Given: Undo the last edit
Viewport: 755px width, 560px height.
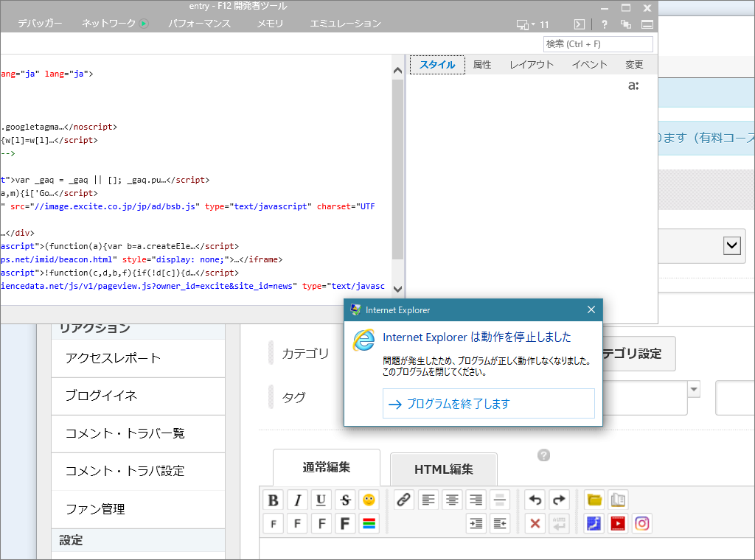Looking at the screenshot, I should [x=535, y=500].
